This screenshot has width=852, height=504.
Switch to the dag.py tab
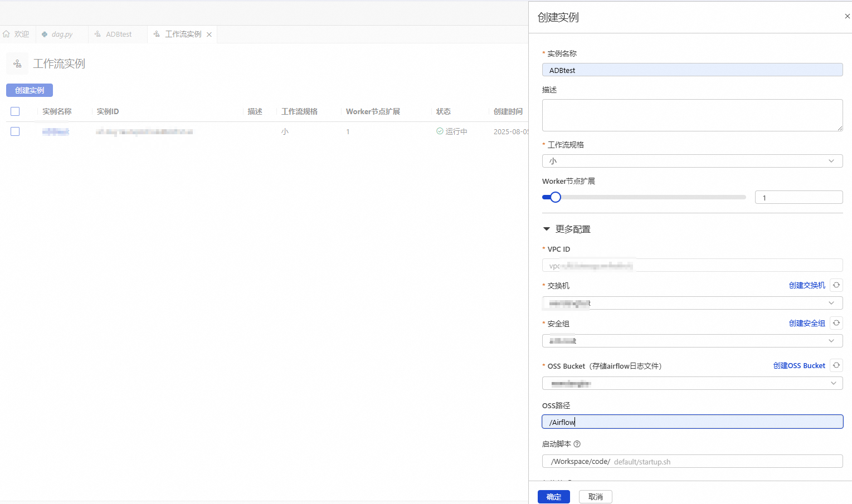point(61,34)
